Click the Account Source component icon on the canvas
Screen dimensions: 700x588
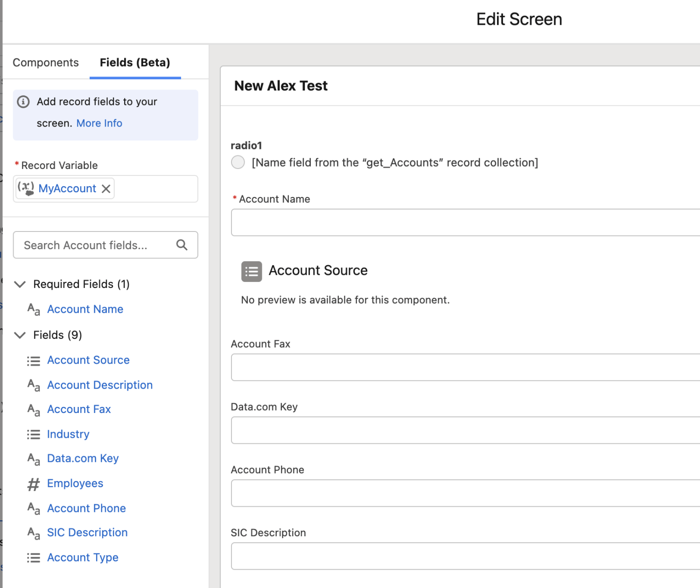pos(251,271)
